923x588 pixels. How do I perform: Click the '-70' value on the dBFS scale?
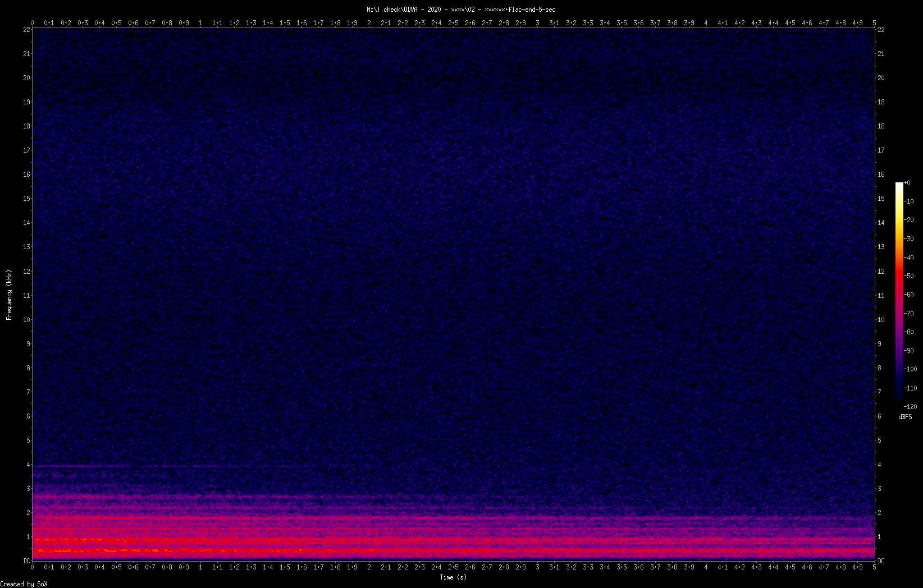[x=909, y=314]
